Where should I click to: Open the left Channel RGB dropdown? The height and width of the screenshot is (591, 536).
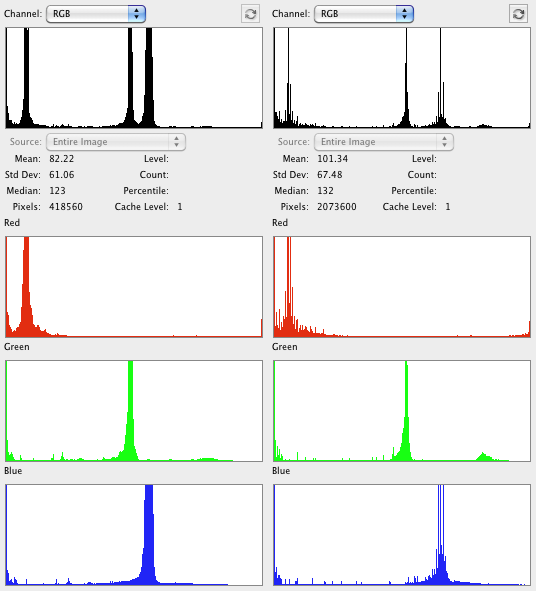tap(96, 14)
